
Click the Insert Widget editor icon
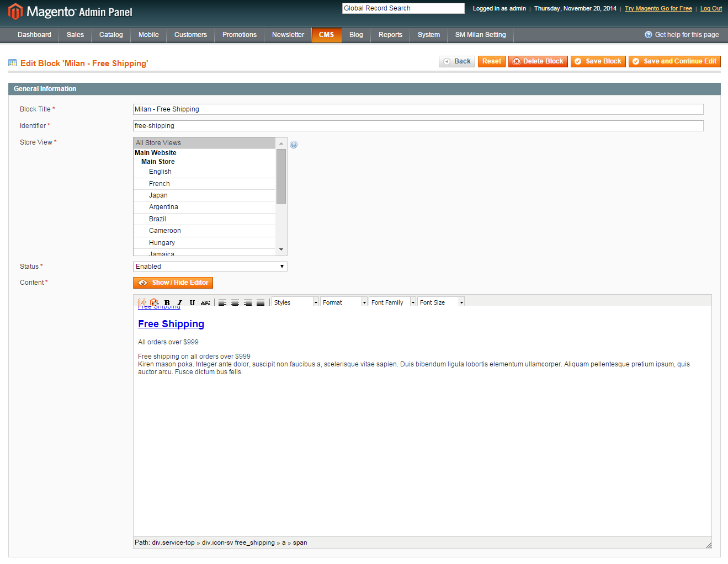[x=154, y=302]
